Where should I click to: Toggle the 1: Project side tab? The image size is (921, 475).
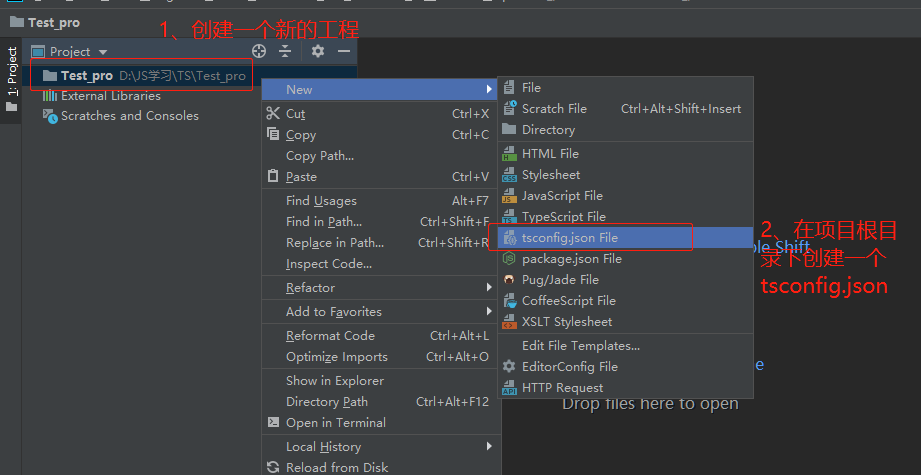click(11, 79)
